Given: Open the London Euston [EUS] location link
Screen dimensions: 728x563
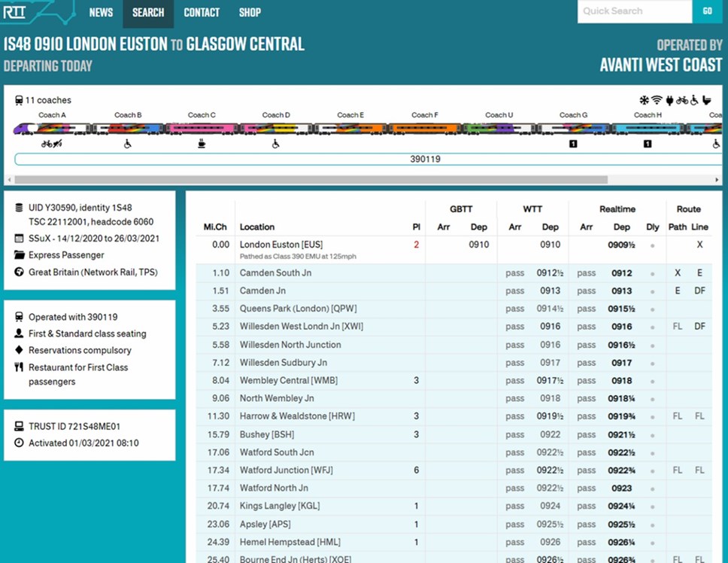Looking at the screenshot, I should 281,245.
